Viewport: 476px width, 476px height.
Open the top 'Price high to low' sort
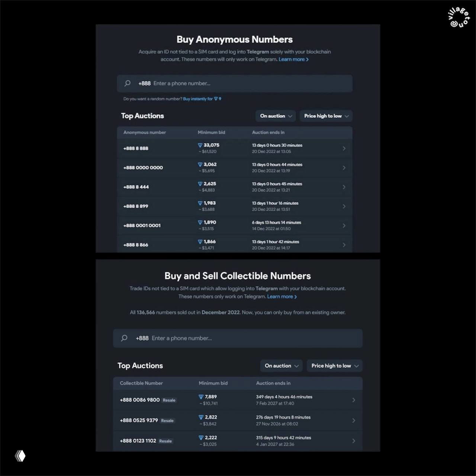[326, 116]
